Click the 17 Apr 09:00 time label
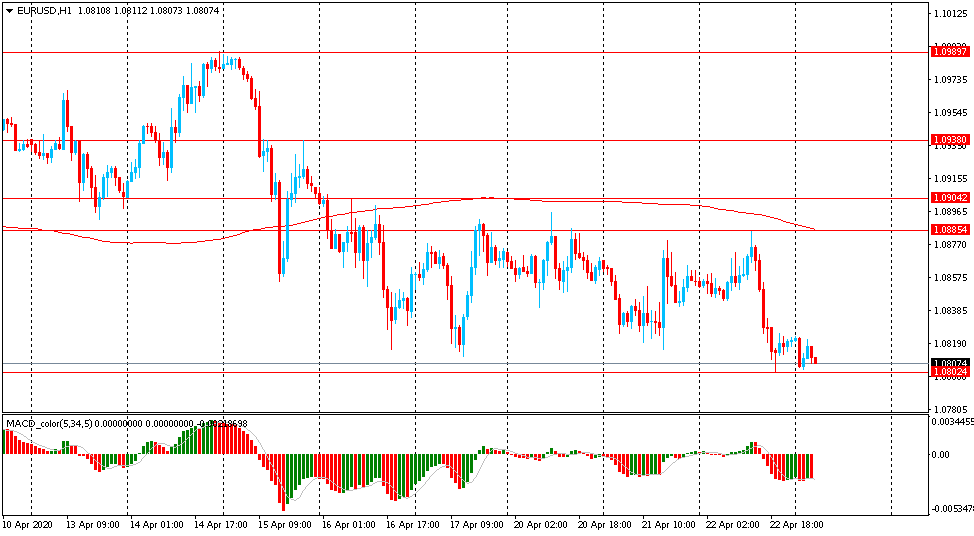The height and width of the screenshot is (536, 974). (477, 525)
